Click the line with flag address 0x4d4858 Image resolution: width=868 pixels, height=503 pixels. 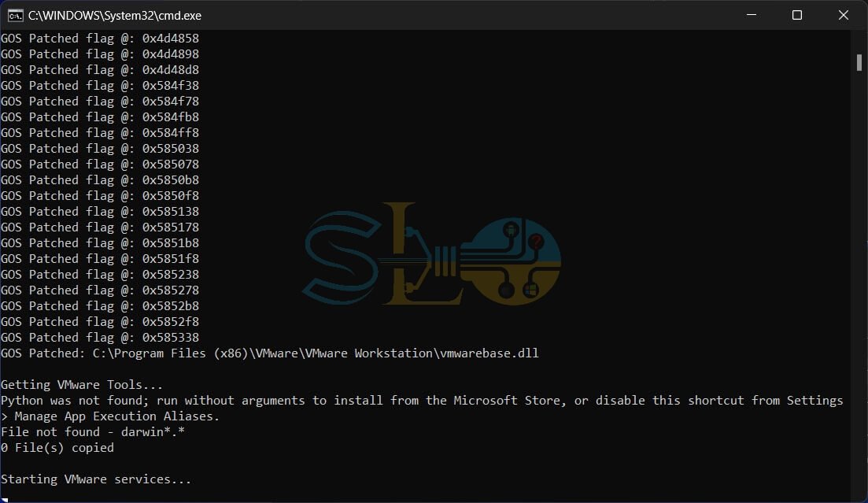pos(100,39)
